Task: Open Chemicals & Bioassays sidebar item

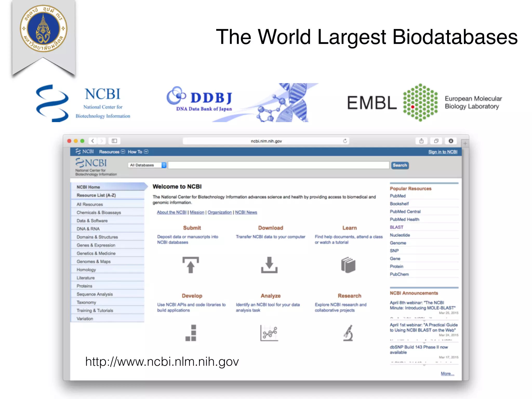Action: 108,212
